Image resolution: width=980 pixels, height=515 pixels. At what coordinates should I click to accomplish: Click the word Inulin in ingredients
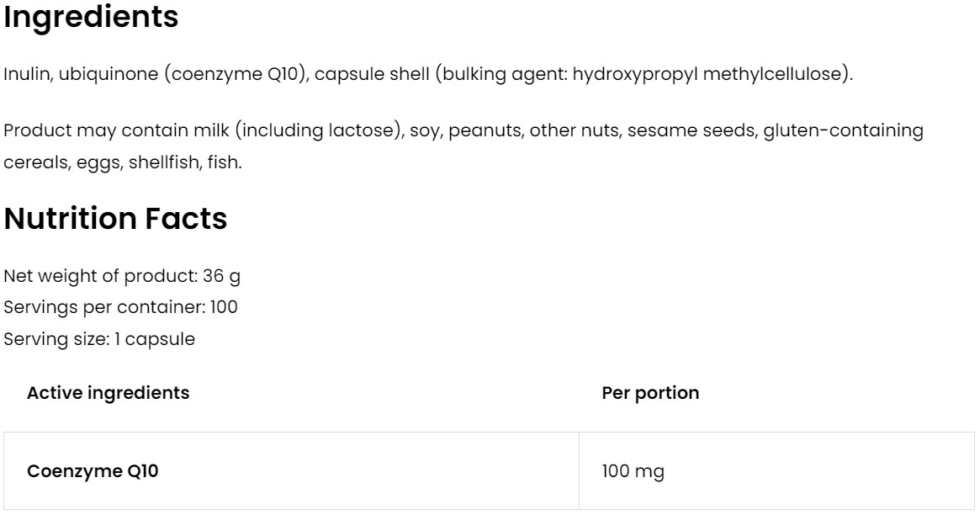tap(22, 75)
